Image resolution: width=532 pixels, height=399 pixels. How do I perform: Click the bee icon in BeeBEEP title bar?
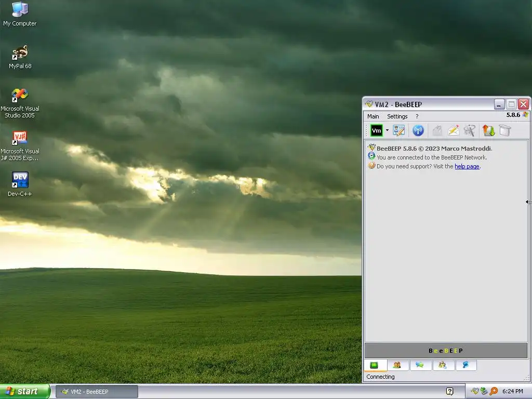pyautogui.click(x=369, y=104)
